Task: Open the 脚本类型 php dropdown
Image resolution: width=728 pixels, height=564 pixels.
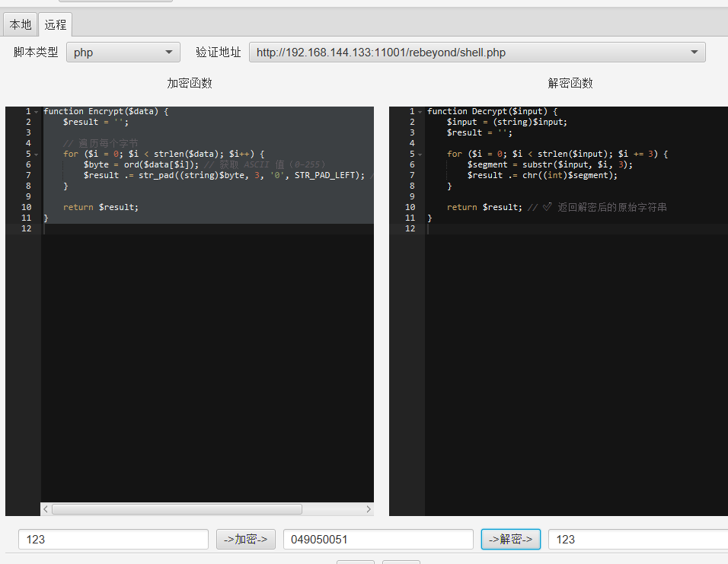Action: click(x=123, y=53)
